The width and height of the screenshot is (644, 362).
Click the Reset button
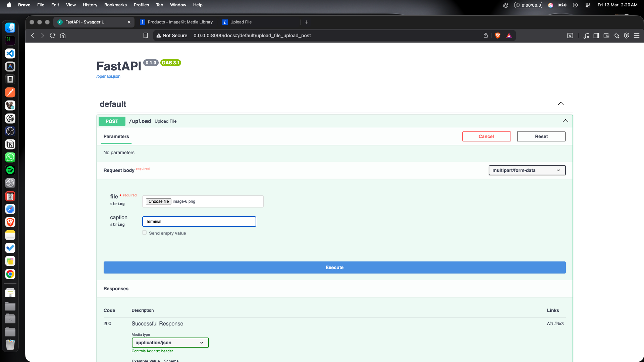click(541, 136)
